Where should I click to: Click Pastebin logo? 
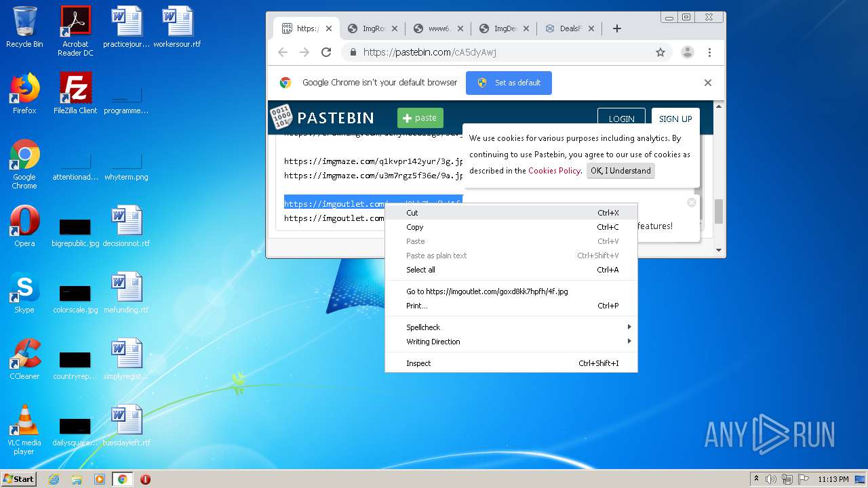[x=322, y=117]
